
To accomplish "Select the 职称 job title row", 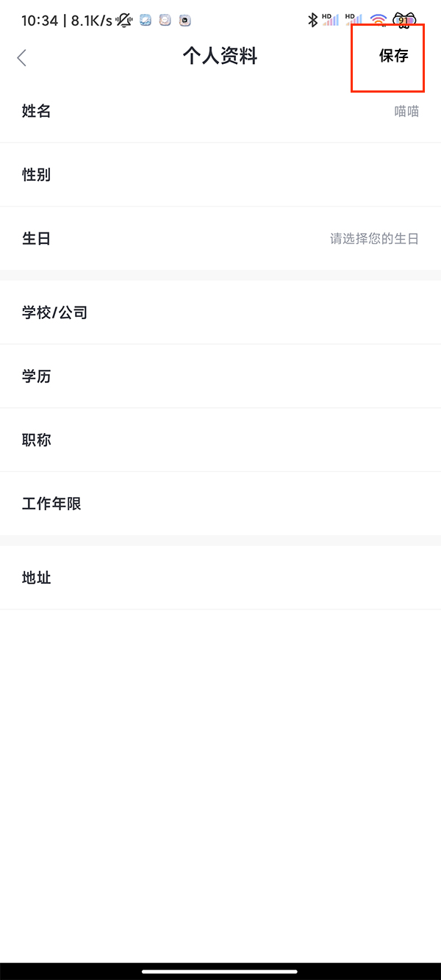I will pyautogui.click(x=220, y=440).
